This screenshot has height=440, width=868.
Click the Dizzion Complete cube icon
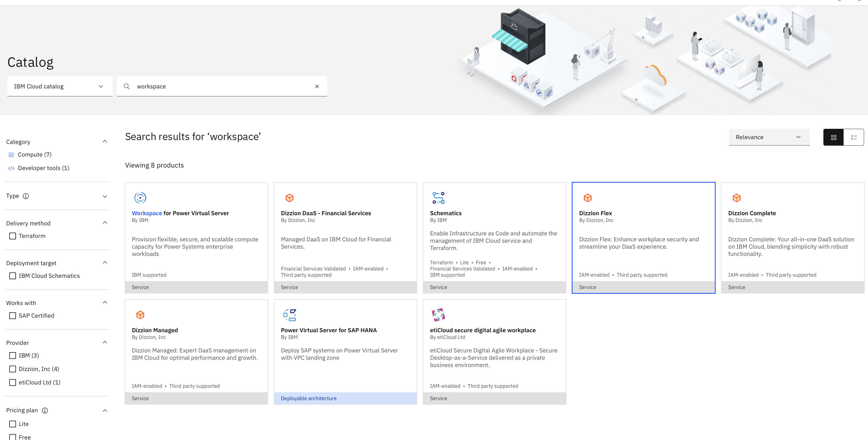coord(737,198)
